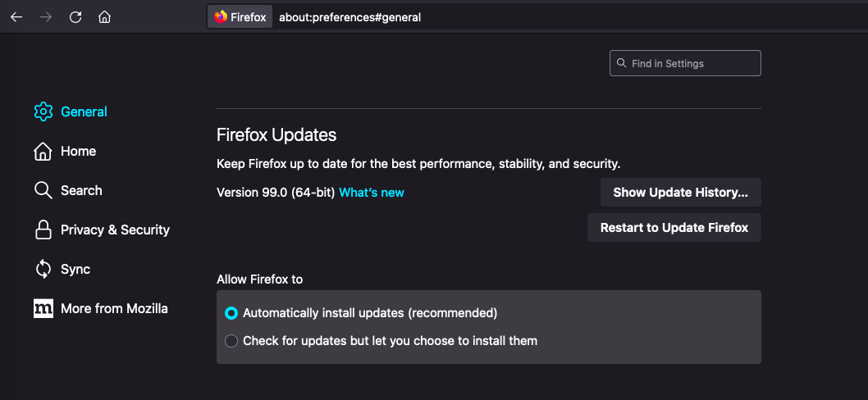Open the What's new link

372,193
